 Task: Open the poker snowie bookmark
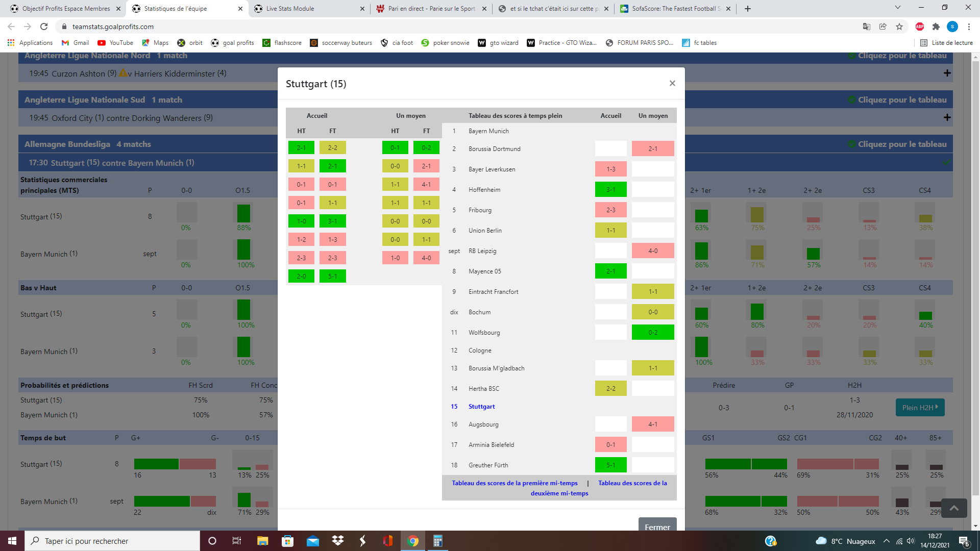445,43
